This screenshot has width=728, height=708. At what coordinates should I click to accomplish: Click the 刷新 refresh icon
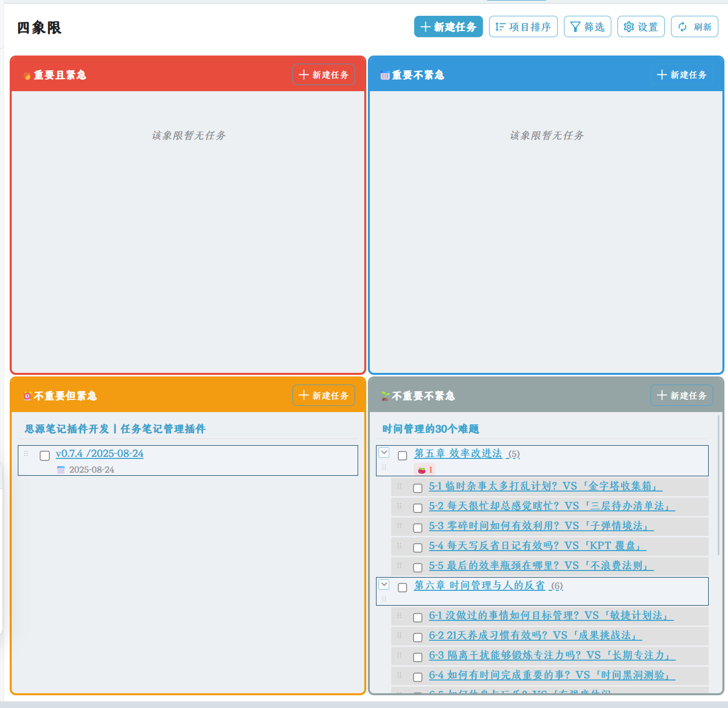click(683, 26)
